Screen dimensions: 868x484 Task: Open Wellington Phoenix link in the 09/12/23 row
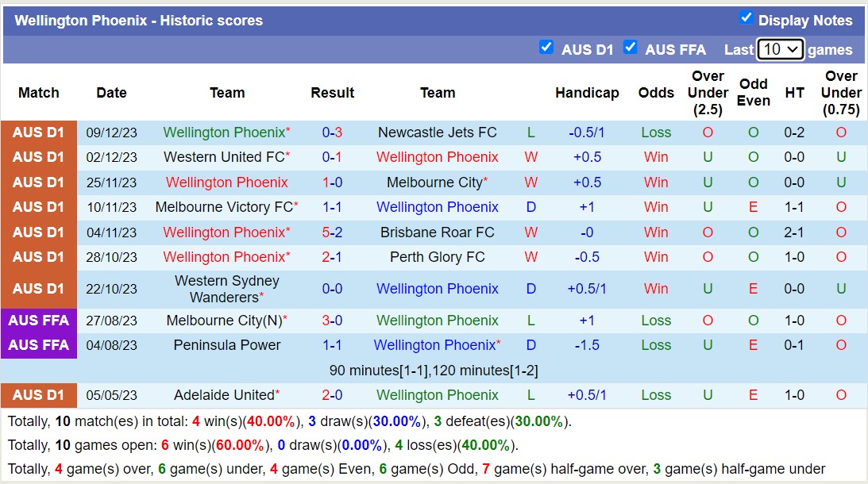coord(225,132)
